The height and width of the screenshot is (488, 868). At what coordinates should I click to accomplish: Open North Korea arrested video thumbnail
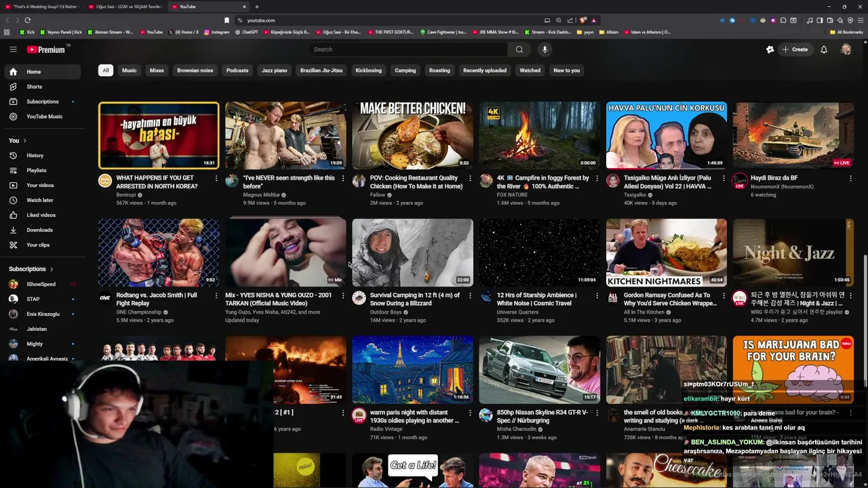coord(159,135)
